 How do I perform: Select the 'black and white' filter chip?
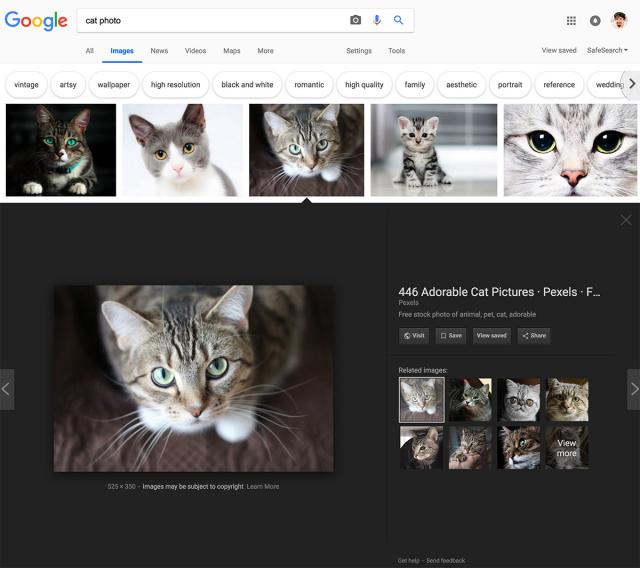[x=247, y=85]
